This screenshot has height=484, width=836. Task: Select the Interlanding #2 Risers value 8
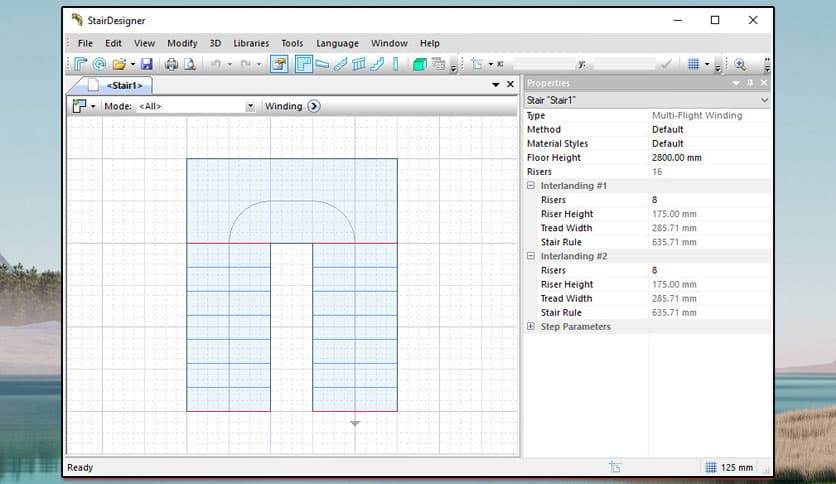pyautogui.click(x=655, y=270)
